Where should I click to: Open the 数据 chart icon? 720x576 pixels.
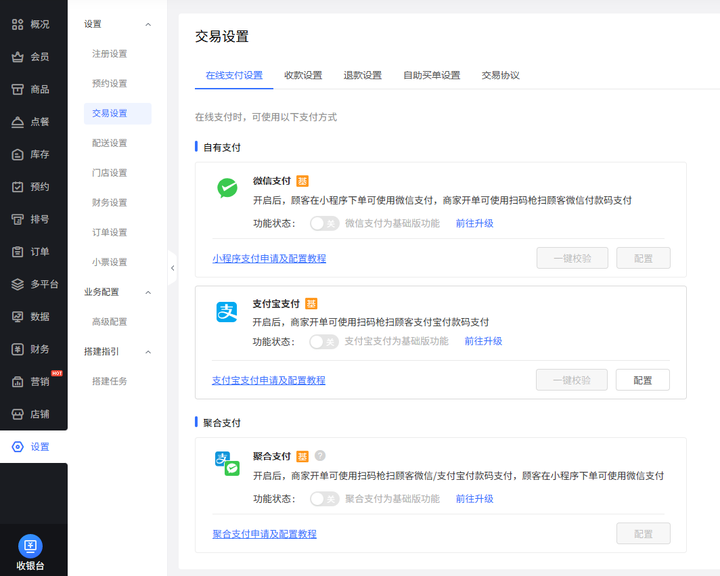pos(17,317)
